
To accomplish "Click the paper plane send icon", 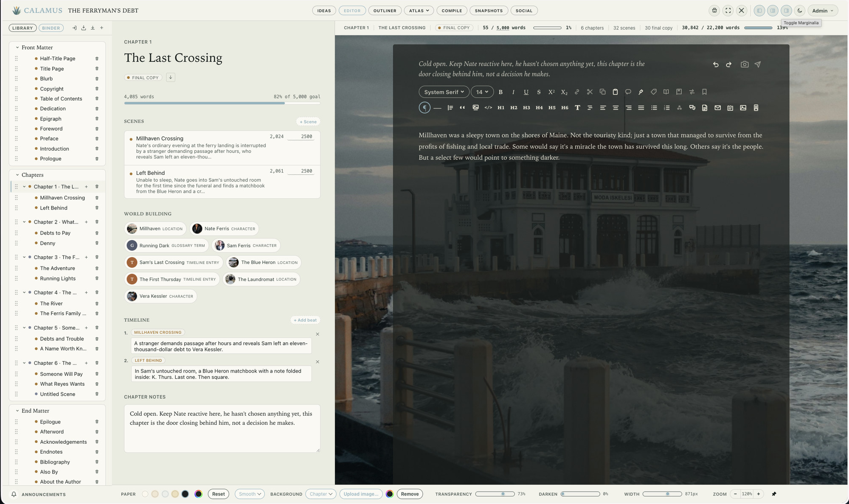I will point(758,64).
